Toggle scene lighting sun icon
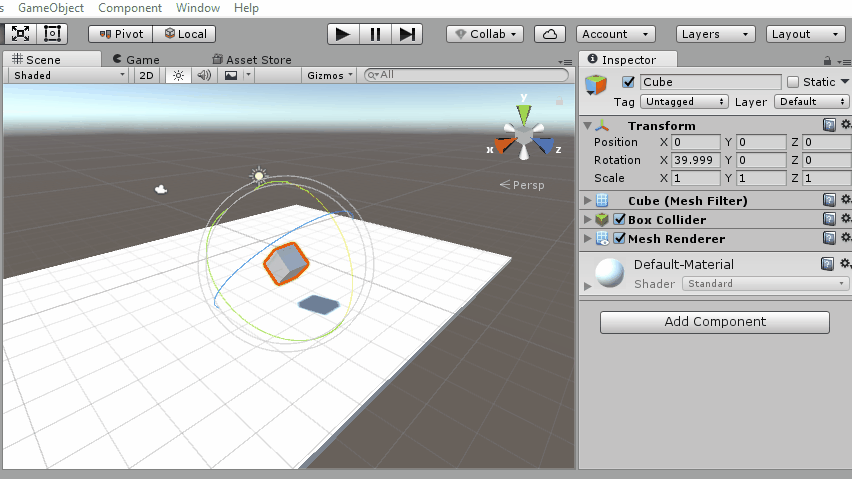Viewport: 852px width, 479px height. 179,75
